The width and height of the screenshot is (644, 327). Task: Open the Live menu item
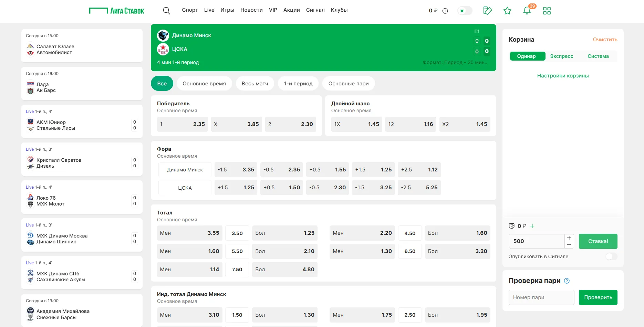click(209, 10)
